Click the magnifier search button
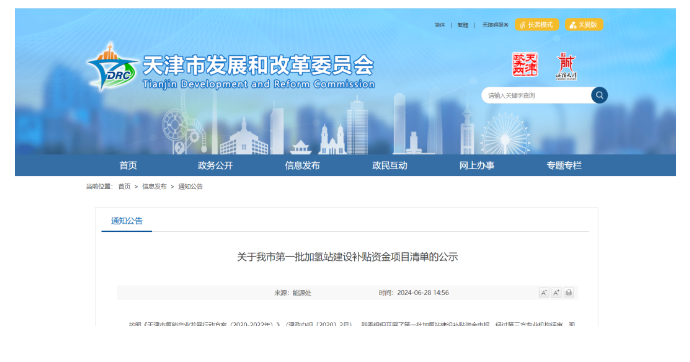 [x=599, y=95]
